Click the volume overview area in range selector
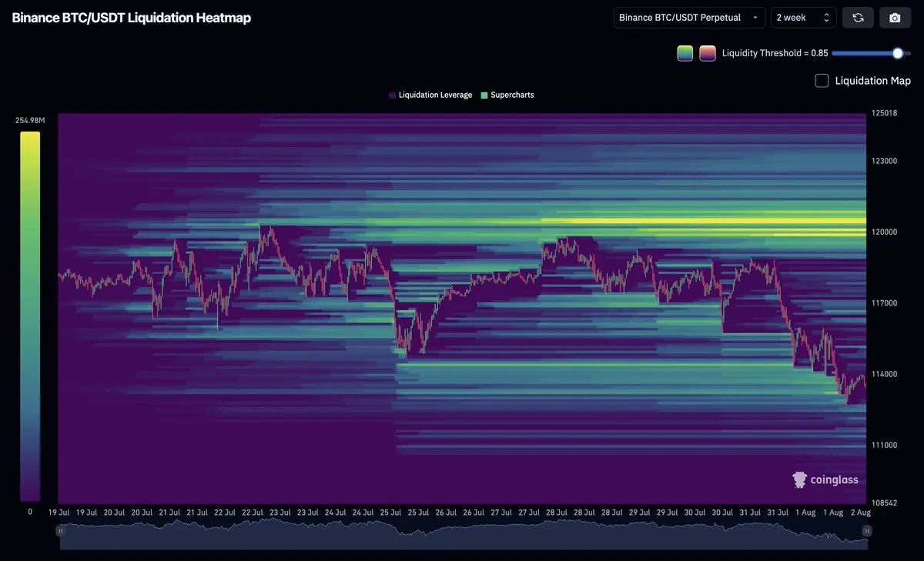 [x=463, y=535]
